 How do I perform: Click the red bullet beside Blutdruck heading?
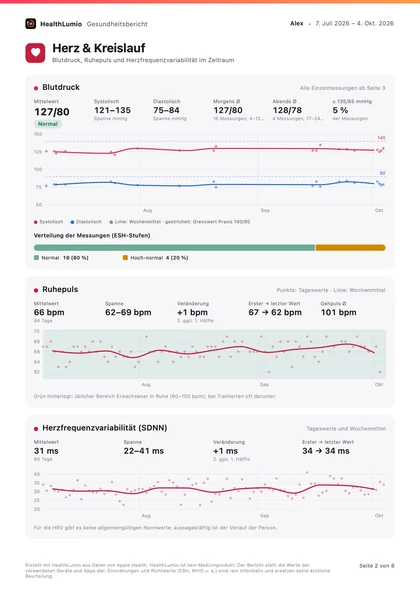click(x=36, y=88)
